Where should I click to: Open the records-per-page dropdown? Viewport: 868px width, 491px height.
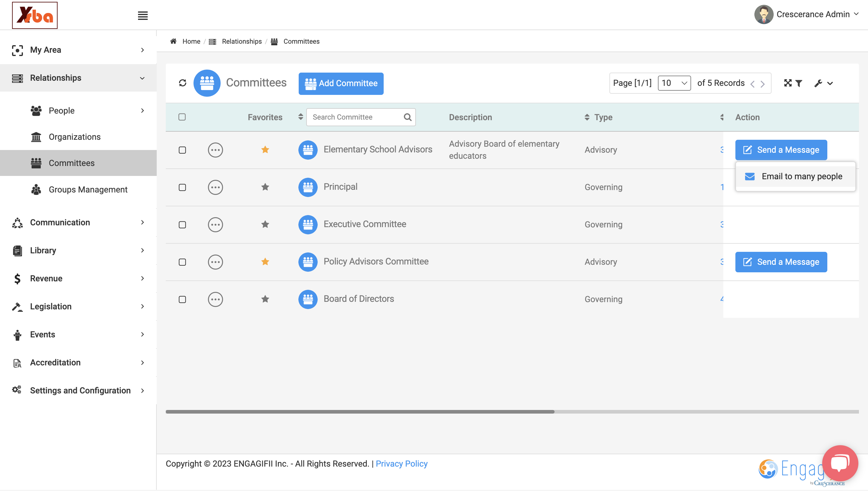[x=674, y=83]
